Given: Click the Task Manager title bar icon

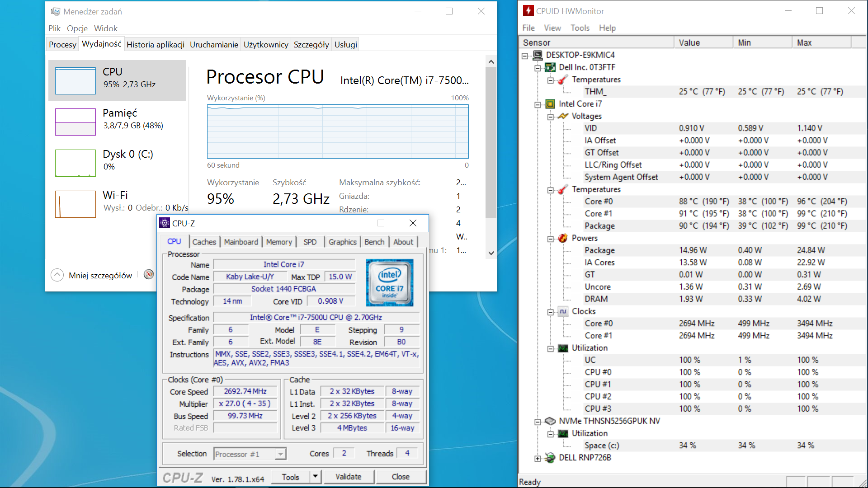Looking at the screenshot, I should click(x=55, y=11).
